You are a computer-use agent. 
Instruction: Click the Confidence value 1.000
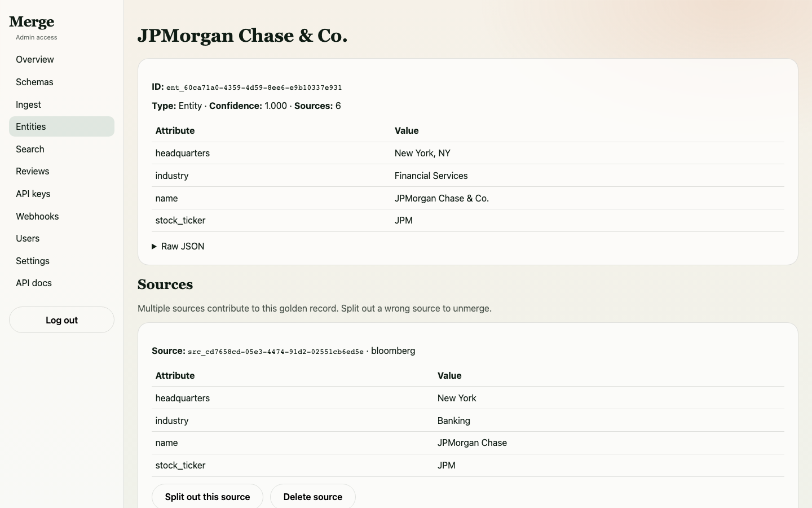coord(276,106)
